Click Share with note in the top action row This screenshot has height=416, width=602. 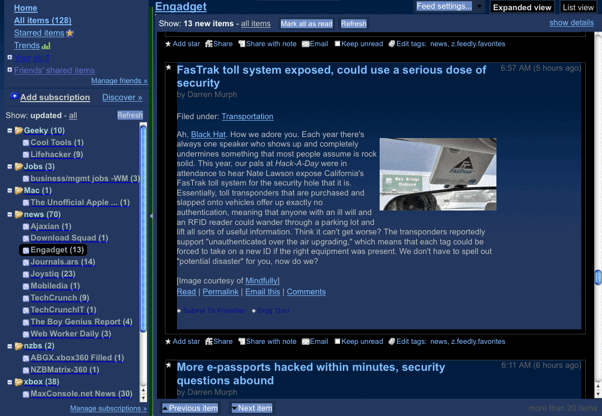(x=267, y=44)
